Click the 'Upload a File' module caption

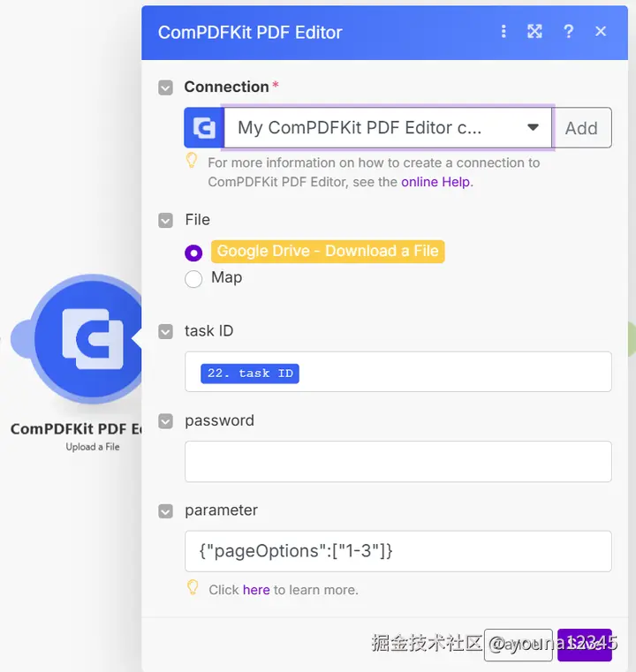(93, 447)
